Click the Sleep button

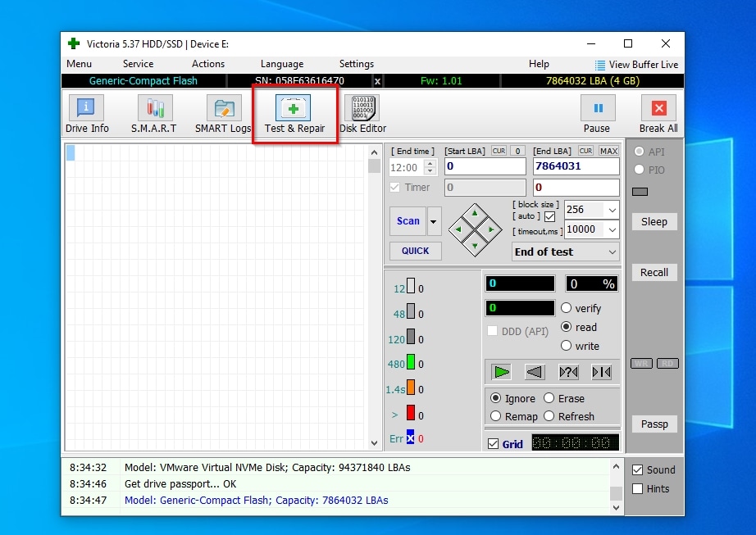(654, 222)
